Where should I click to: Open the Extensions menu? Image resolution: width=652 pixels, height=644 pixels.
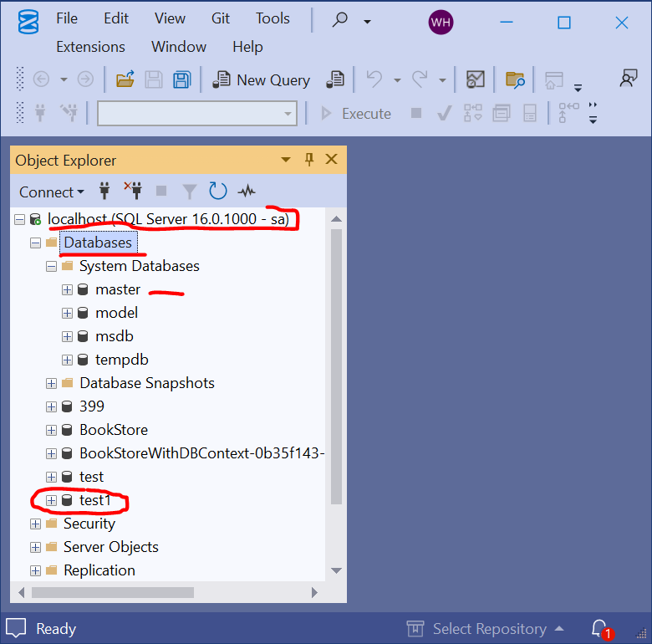[x=90, y=47]
